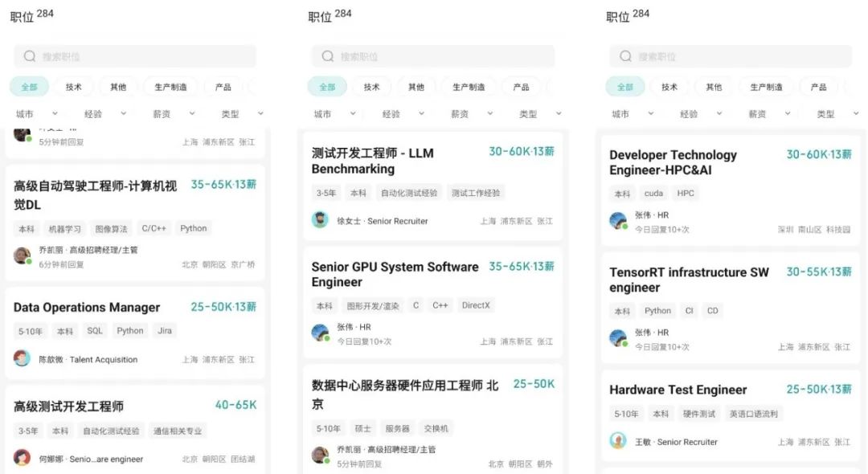This screenshot has height=474, width=868.
Task: Select 技术 tab in Data Operations Manager screen
Action: click(74, 87)
